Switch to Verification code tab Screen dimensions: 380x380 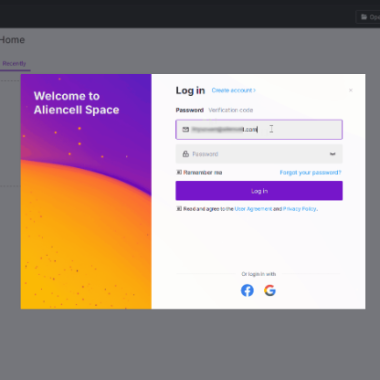pos(231,110)
